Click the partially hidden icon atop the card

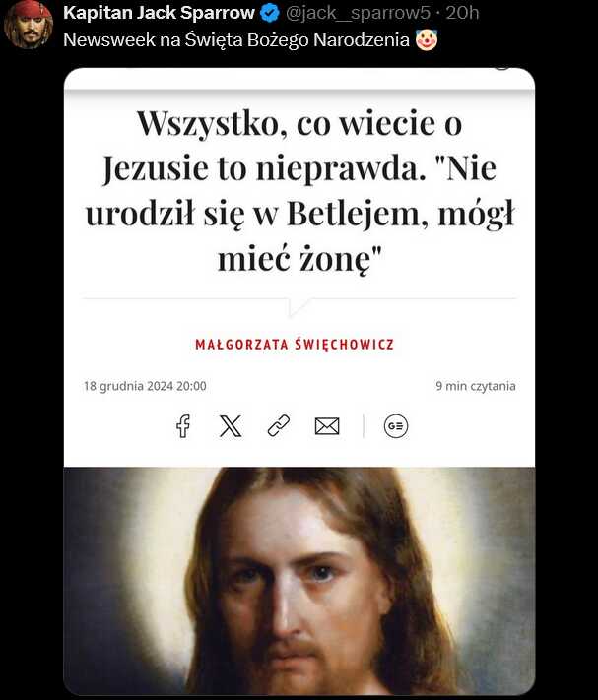click(x=502, y=68)
